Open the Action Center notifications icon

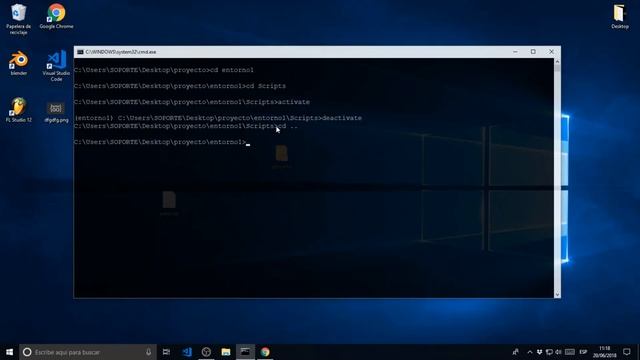pos(627,352)
